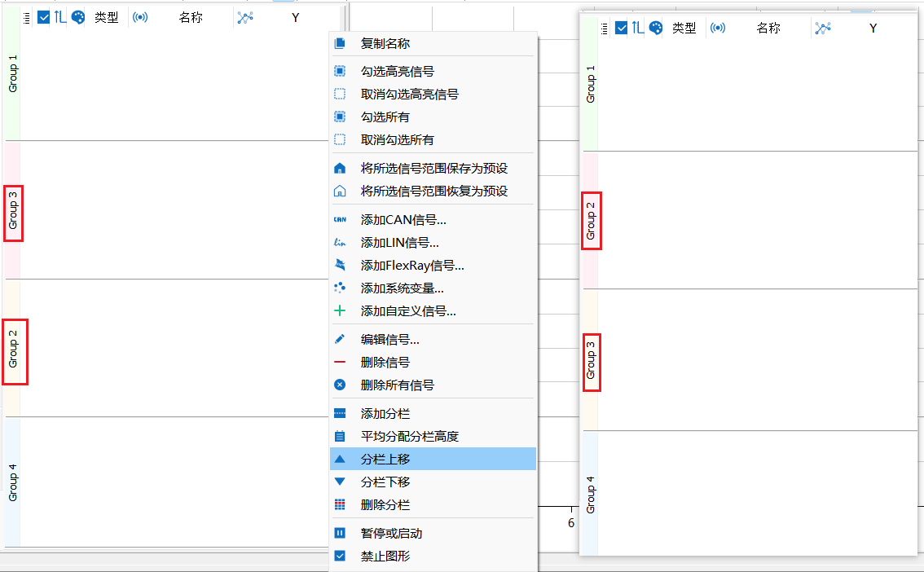Click the CAN icon beside 添加CAN信号
The image size is (924, 572).
pyautogui.click(x=340, y=220)
